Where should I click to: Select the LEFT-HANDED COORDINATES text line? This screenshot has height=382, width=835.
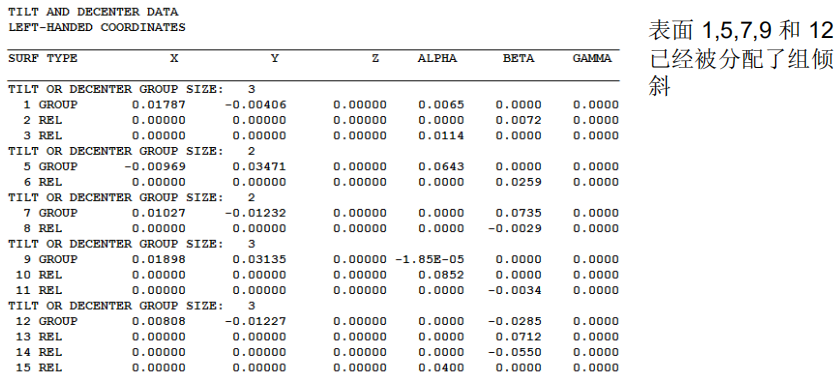97,27
